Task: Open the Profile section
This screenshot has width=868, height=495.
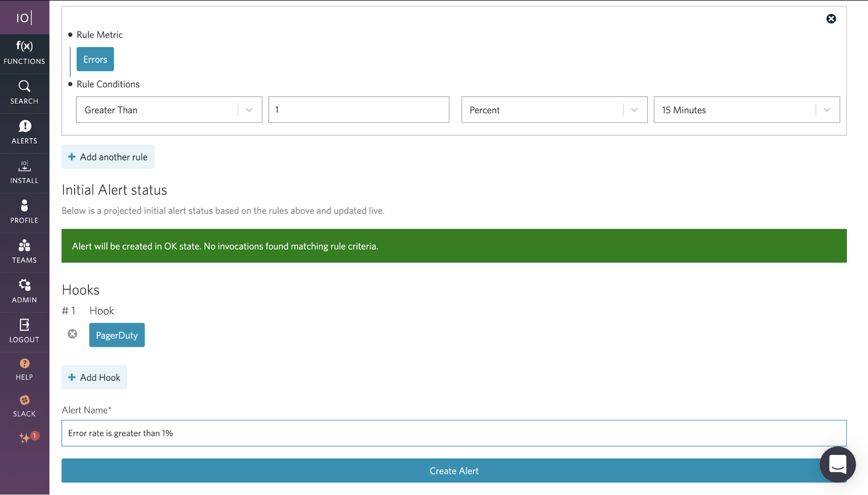Action: (24, 212)
